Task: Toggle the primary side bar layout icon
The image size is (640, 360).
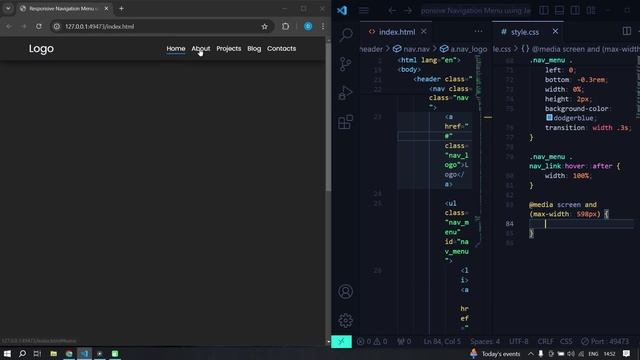Action: coord(544,11)
